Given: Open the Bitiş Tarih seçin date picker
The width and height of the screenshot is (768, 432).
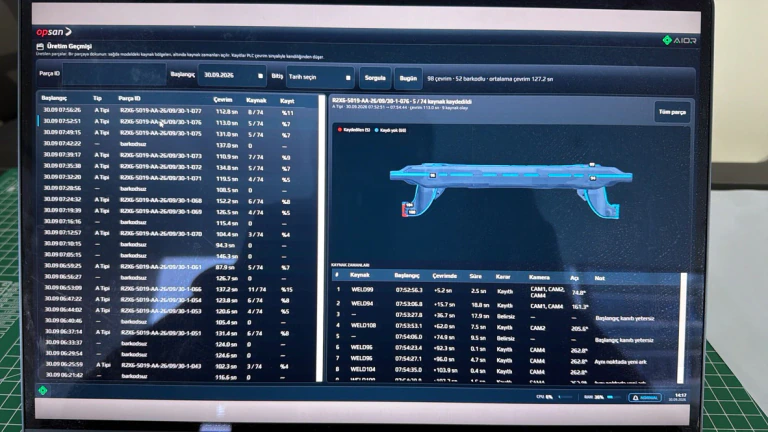Looking at the screenshot, I should point(320,77).
